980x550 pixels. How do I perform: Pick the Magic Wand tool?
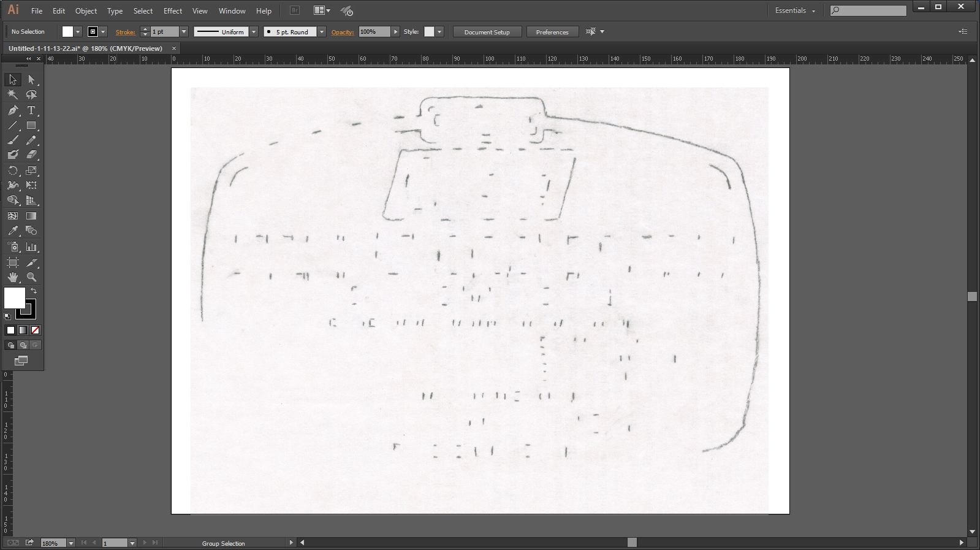tap(13, 94)
